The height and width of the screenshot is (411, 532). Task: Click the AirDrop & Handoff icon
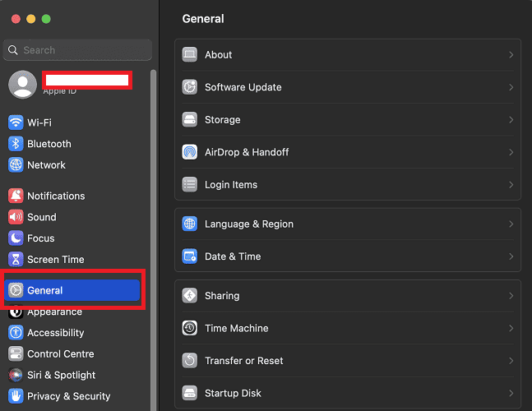click(x=190, y=152)
